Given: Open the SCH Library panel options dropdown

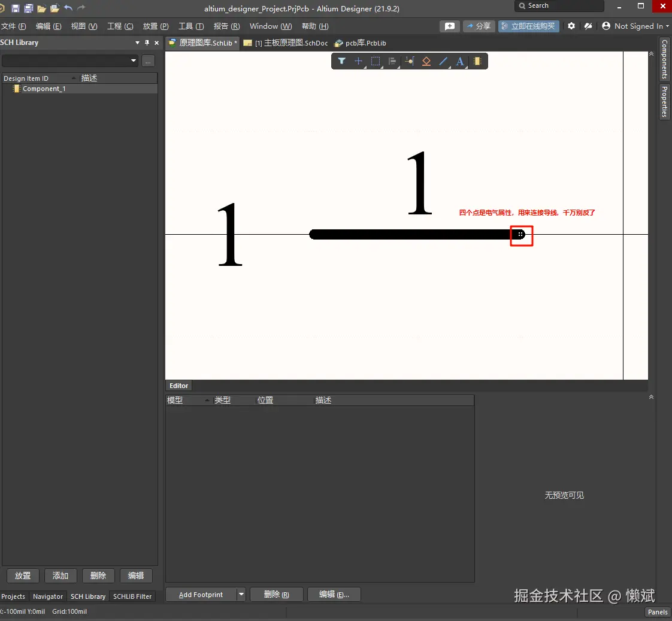Looking at the screenshot, I should pyautogui.click(x=137, y=43).
